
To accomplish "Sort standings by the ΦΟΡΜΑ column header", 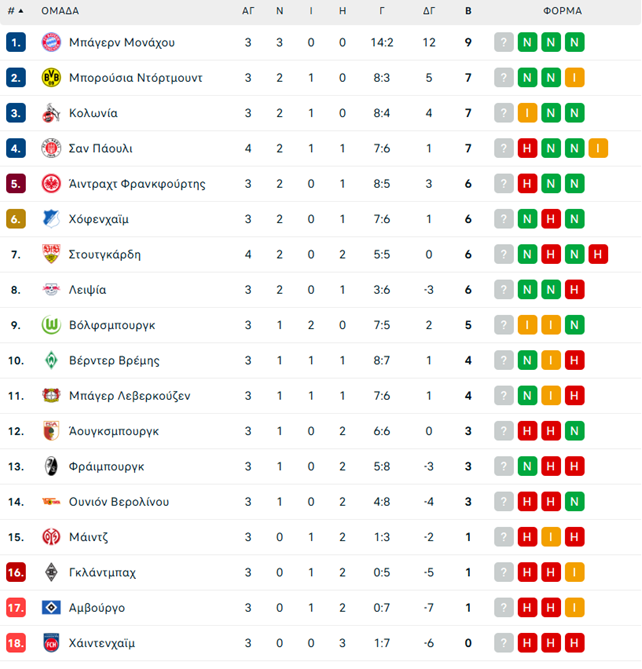I will pyautogui.click(x=562, y=11).
